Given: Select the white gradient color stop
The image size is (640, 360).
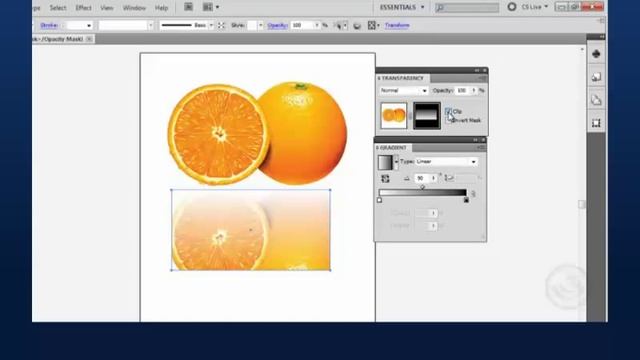Looking at the screenshot, I should click(x=380, y=200).
